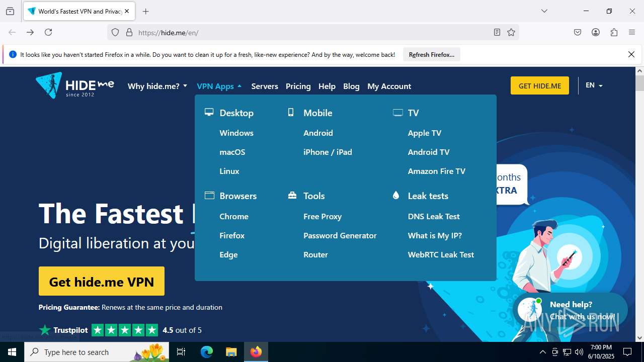The image size is (644, 362).
Task: Open a new browser tab
Action: pos(146,11)
